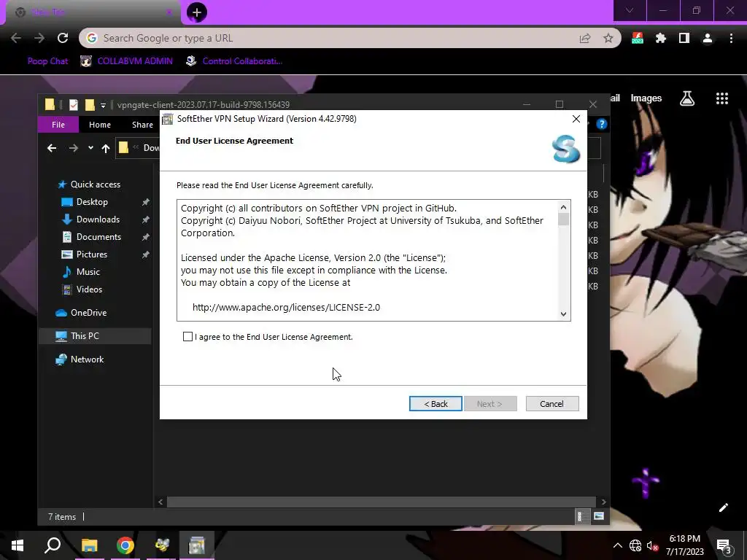This screenshot has height=560, width=747.
Task: Toggle the Chrome side panel
Action: click(x=684, y=38)
